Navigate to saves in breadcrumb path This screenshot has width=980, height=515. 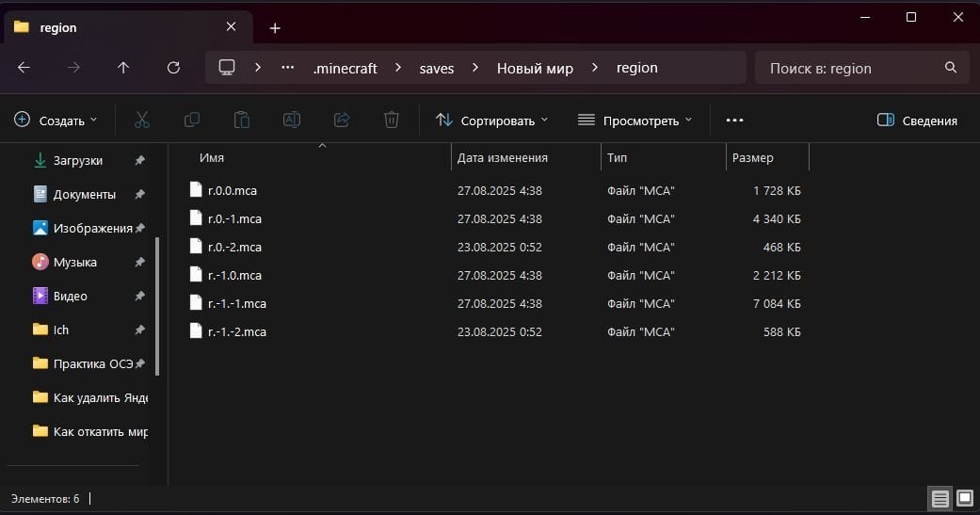[436, 68]
